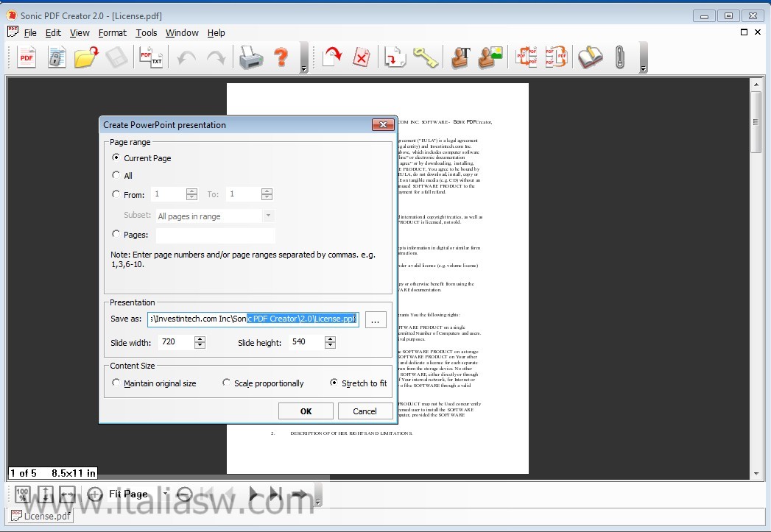Click the Create PDF toolbar icon
The width and height of the screenshot is (771, 532).
click(27, 57)
